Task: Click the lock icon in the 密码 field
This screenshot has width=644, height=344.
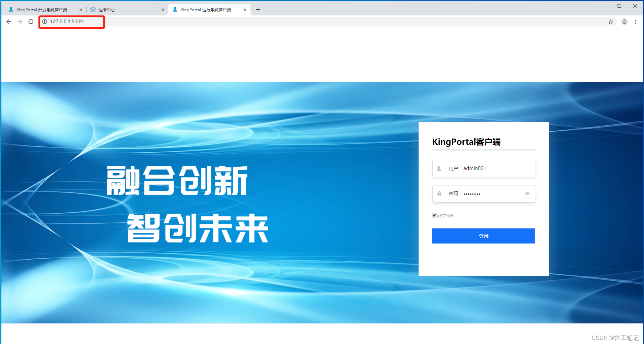Action: pos(439,193)
